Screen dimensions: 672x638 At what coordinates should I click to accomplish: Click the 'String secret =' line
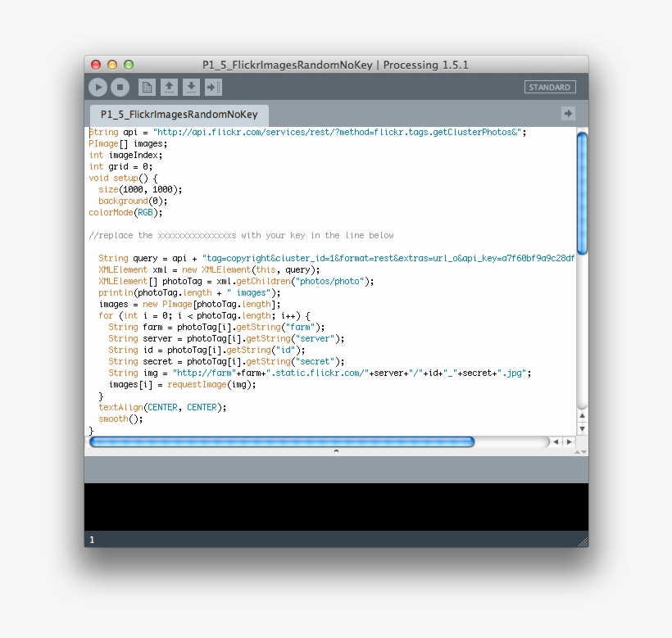point(226,361)
